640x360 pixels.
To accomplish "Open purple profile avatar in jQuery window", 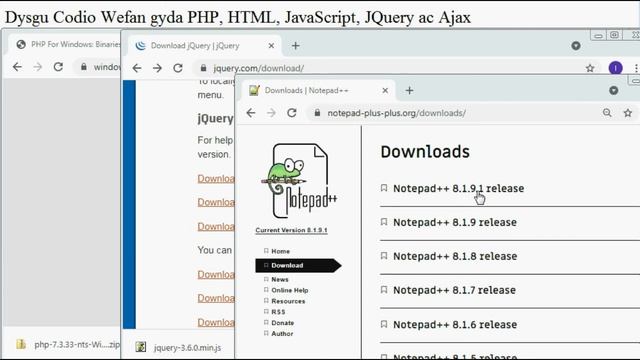I will [616, 68].
